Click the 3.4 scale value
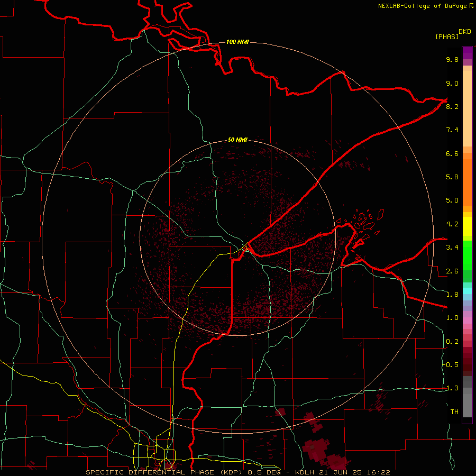Viewport: 476px width, 476px height. coord(452,248)
